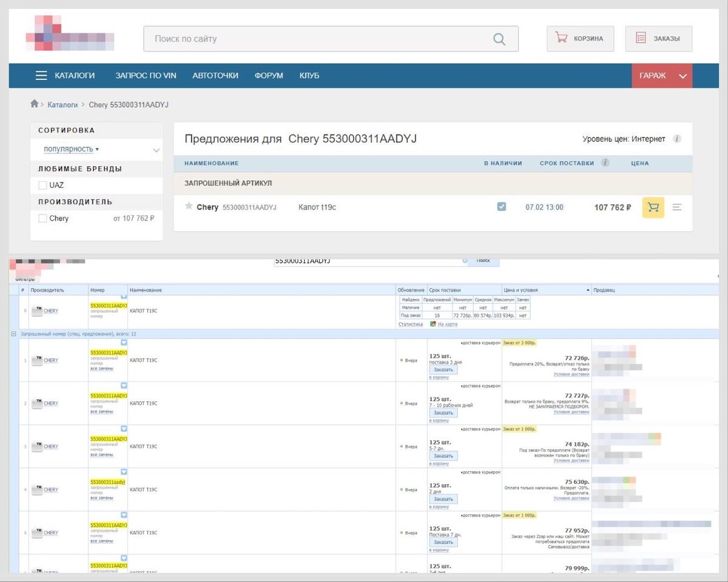Open Условия доставки for 74 182р. offer

571,460
